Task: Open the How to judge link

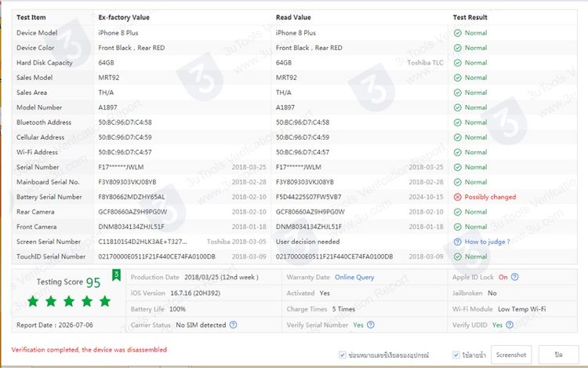Action: (487, 242)
